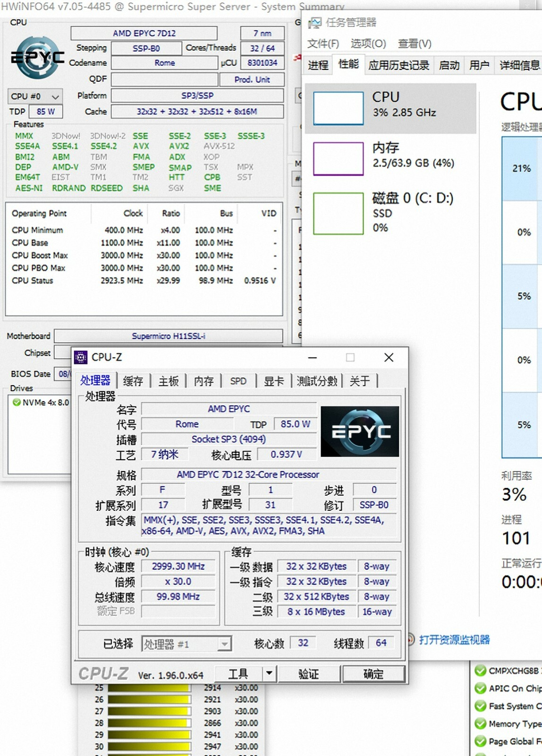Switch to the 启动 tab in Task Manager
This screenshot has width=542, height=756.
pyautogui.click(x=449, y=65)
